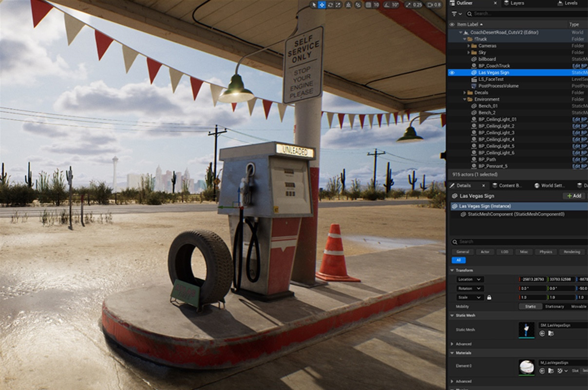Click the select mode arrow tool
Image resolution: width=588 pixels, height=390 pixels.
pos(314,5)
